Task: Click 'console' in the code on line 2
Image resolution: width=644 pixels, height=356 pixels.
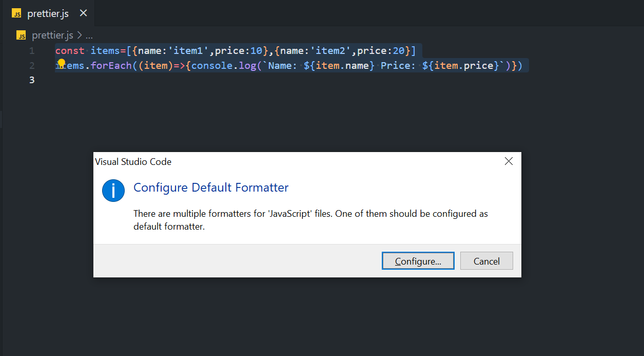Action: pyautogui.click(x=212, y=66)
